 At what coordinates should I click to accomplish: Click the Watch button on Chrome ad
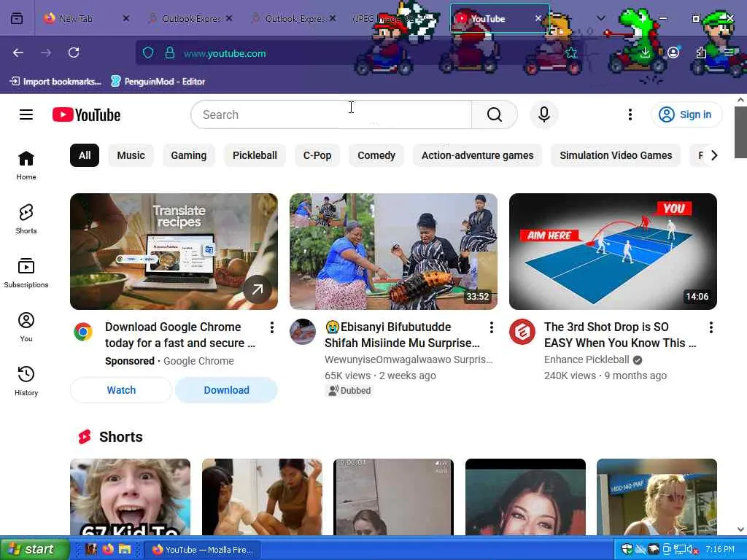[121, 390]
